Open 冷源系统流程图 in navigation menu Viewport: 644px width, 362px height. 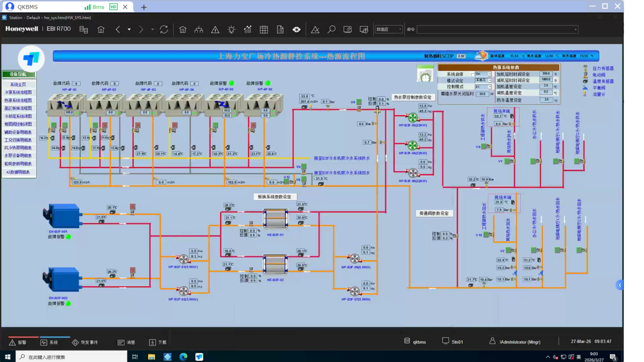click(18, 92)
